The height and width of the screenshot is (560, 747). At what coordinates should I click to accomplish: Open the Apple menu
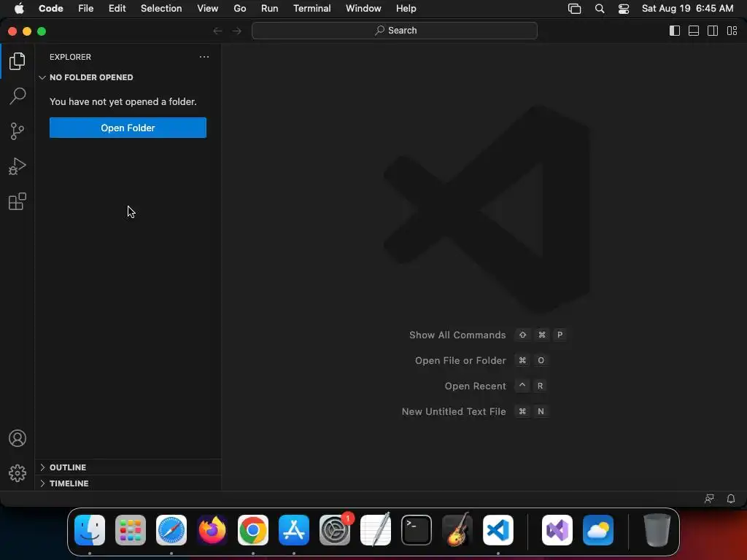pyautogui.click(x=19, y=9)
